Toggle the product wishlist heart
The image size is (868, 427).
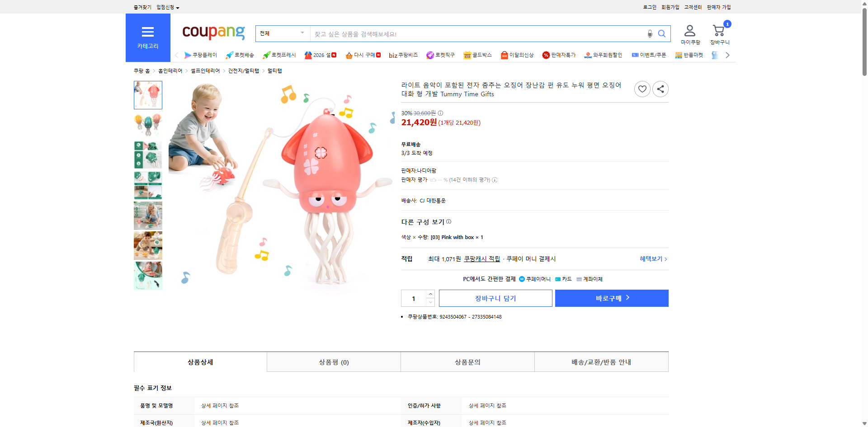point(642,89)
